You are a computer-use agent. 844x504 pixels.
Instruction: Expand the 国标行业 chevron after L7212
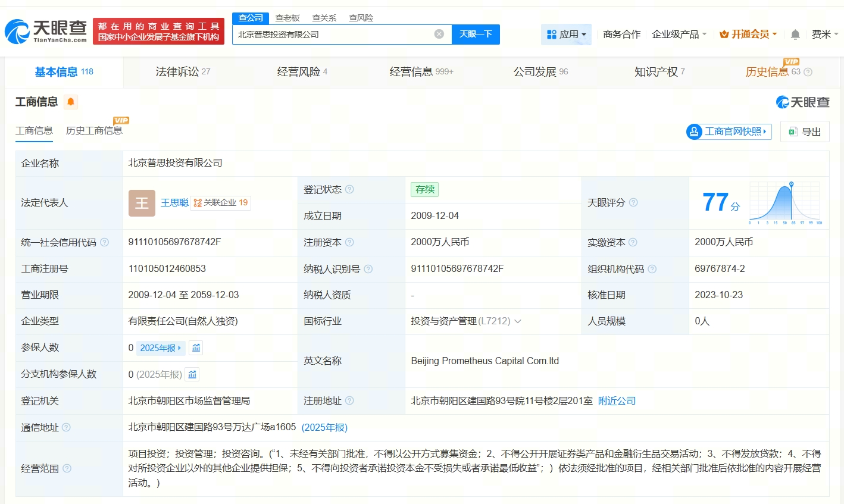(518, 321)
